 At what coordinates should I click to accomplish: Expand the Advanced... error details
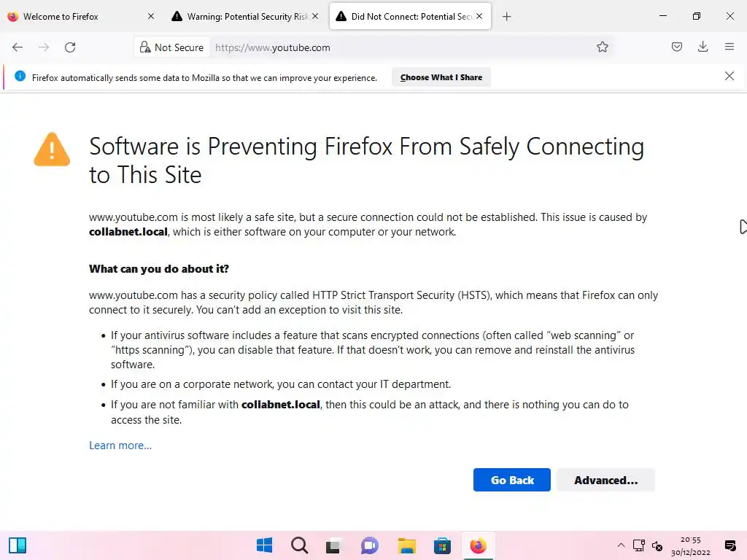coord(605,480)
